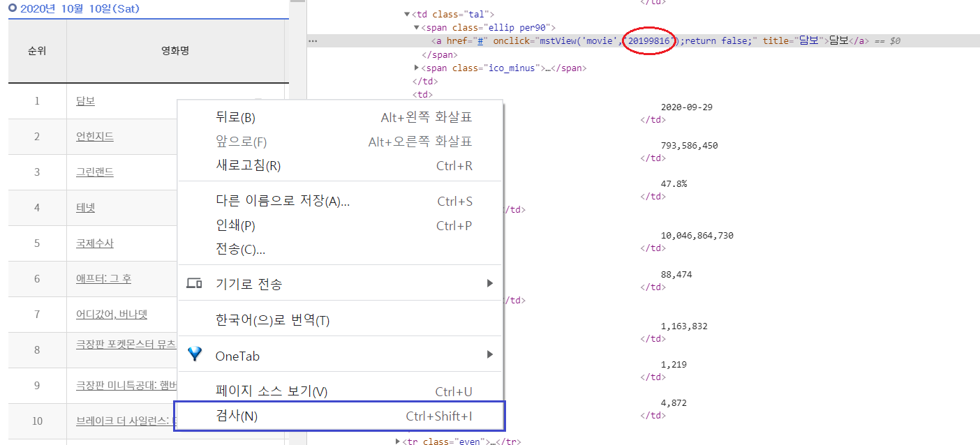The width and height of the screenshot is (980, 445).
Task: Click rank number 1 cell
Action: pyautogui.click(x=37, y=101)
